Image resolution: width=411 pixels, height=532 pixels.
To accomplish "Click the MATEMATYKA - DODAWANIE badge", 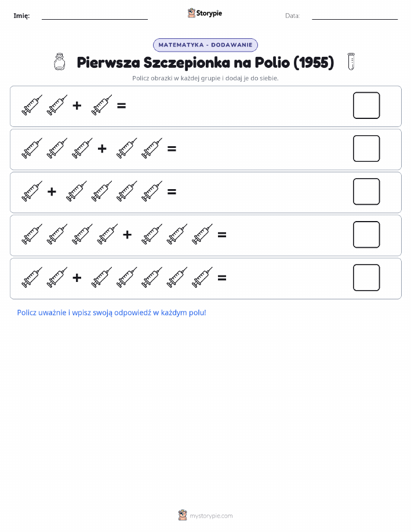I will pos(205,45).
